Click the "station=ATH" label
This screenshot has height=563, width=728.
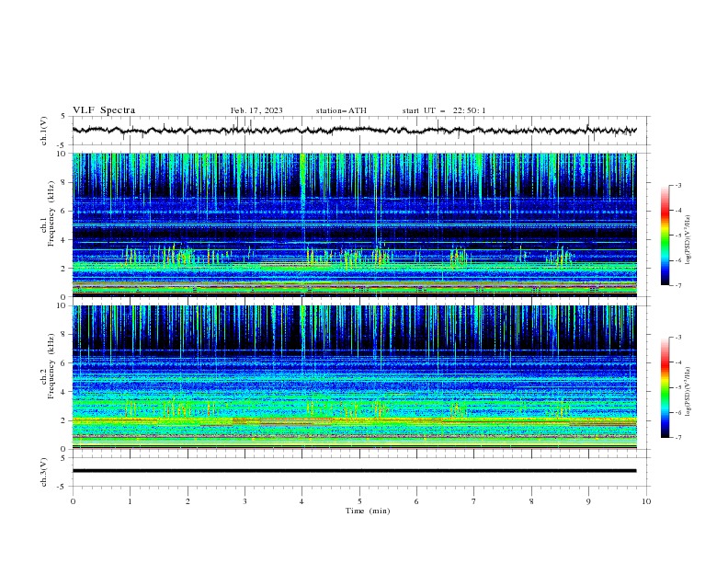coord(341,110)
